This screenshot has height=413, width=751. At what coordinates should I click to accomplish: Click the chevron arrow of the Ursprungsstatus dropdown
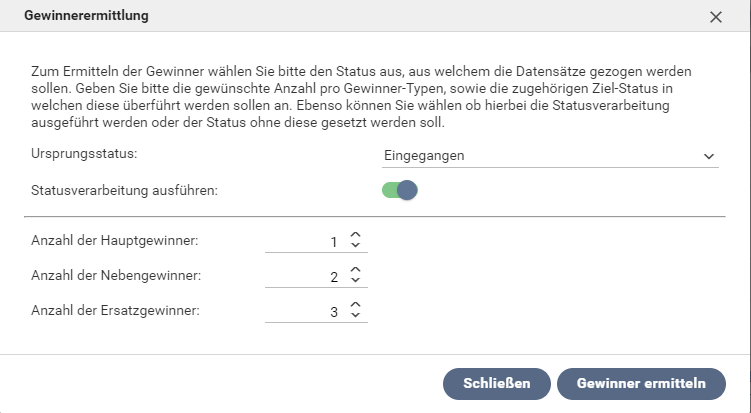coord(709,156)
